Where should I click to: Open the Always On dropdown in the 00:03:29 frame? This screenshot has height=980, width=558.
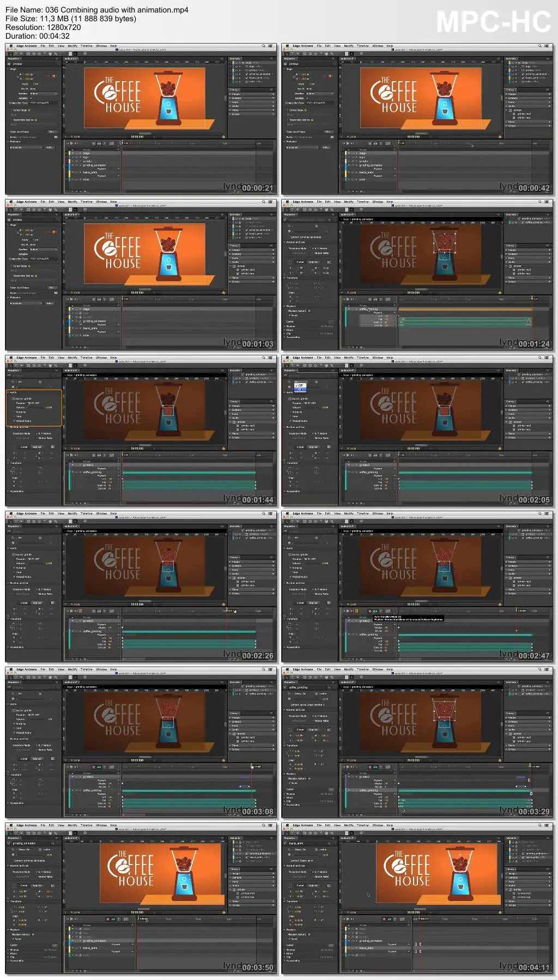[x=302, y=693]
